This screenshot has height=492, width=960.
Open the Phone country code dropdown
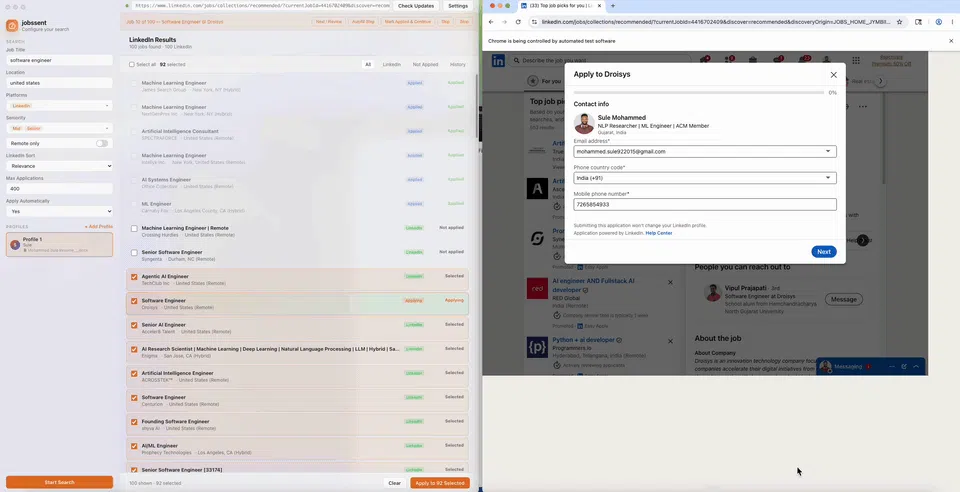click(x=705, y=178)
